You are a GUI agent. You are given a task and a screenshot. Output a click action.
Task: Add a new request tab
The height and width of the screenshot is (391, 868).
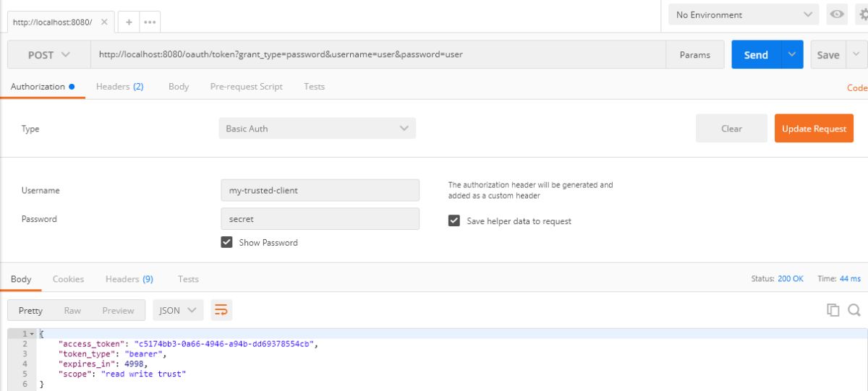[129, 22]
